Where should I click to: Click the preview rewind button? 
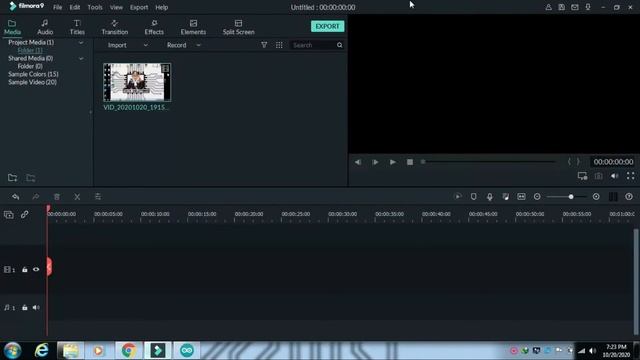[x=358, y=162]
